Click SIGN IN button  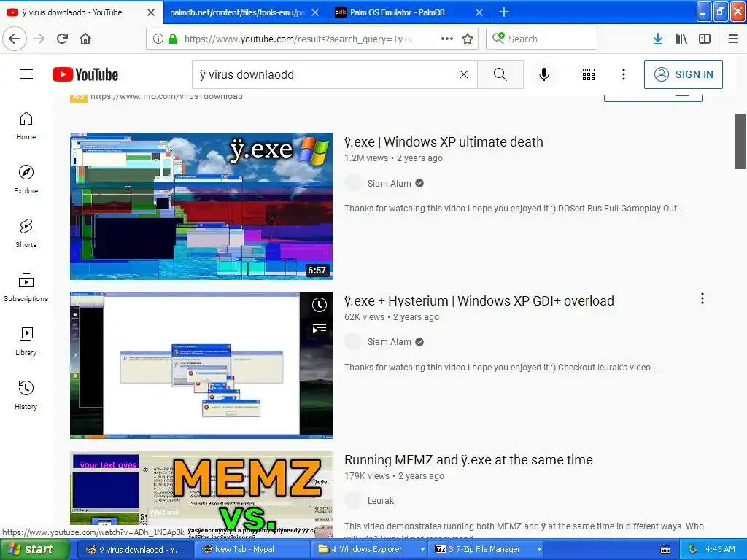[x=683, y=74]
